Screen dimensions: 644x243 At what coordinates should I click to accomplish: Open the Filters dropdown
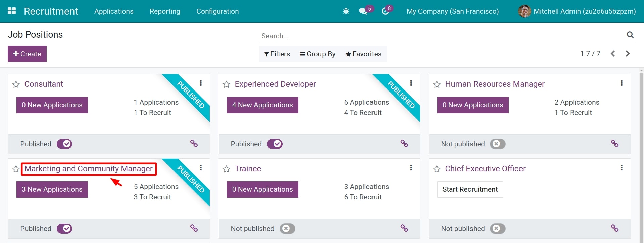(277, 54)
